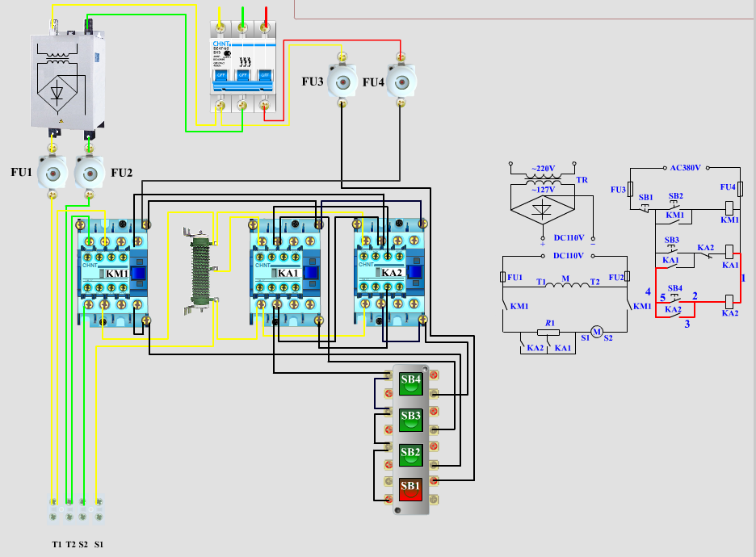
Task: Click the S1 terminal block
Action: click(x=99, y=510)
